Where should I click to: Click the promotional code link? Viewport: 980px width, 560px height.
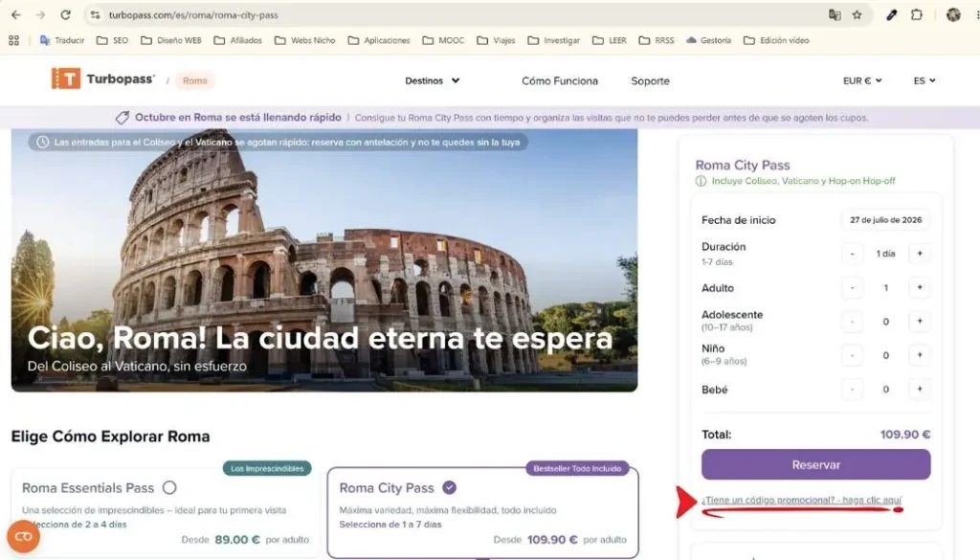click(x=801, y=500)
